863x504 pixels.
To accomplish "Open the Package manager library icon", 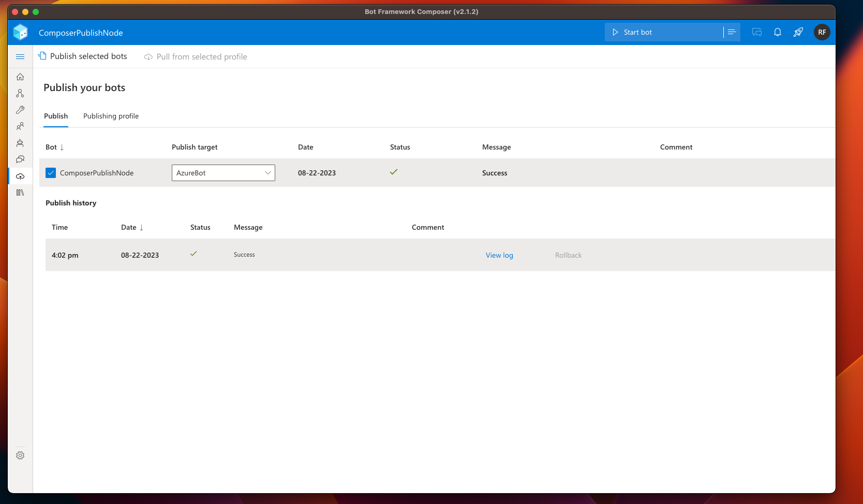I will tap(20, 192).
